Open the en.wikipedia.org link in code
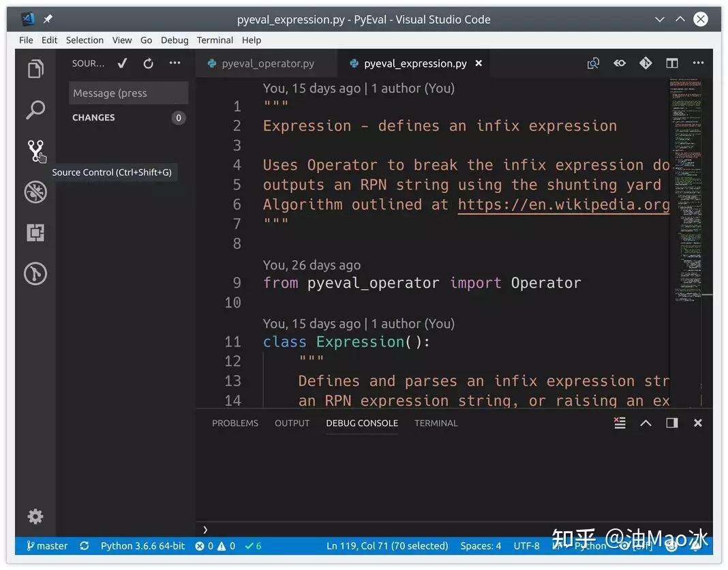 pyautogui.click(x=564, y=205)
